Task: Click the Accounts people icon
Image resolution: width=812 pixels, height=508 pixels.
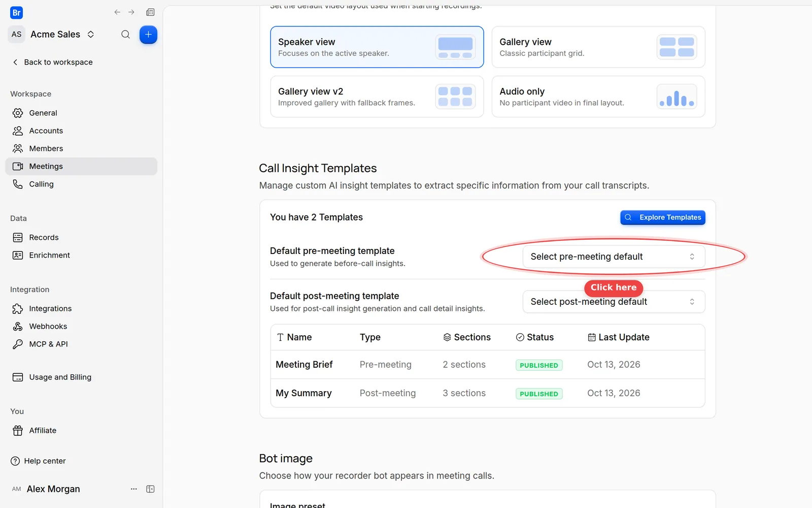Action: pyautogui.click(x=18, y=131)
